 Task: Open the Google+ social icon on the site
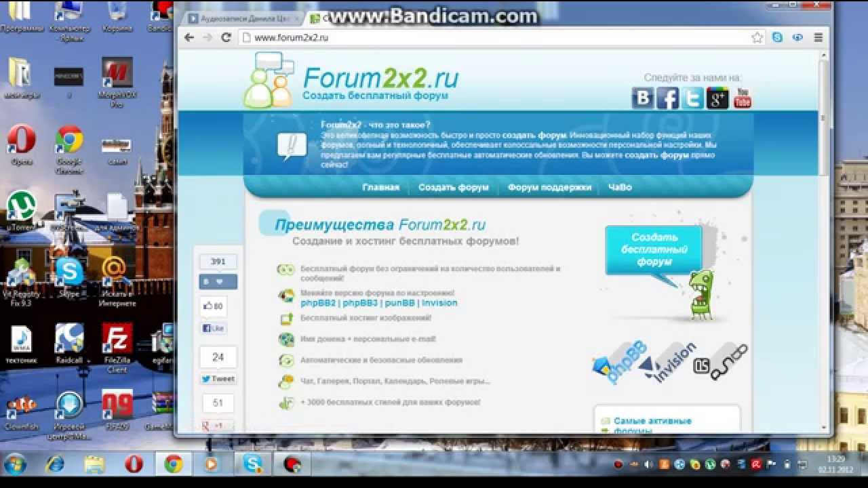click(x=717, y=98)
